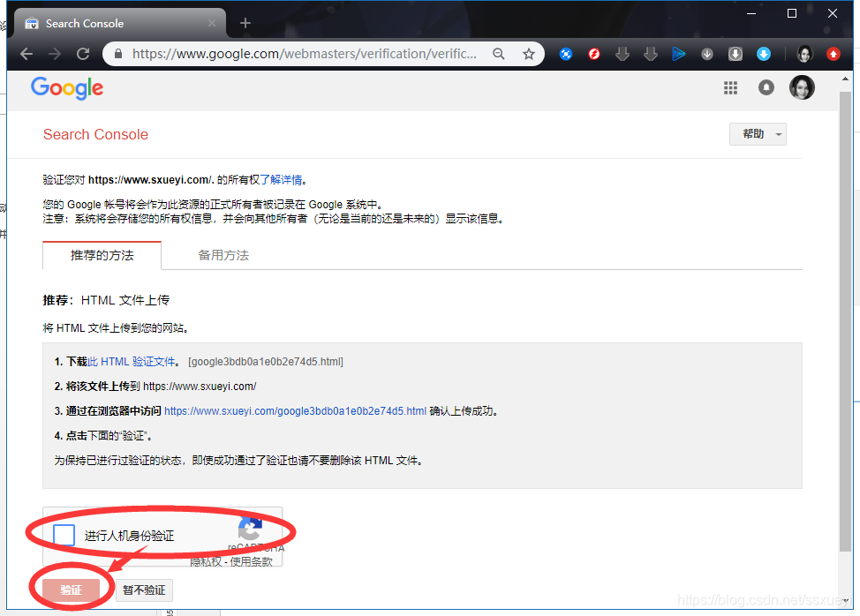This screenshot has width=860, height=616.
Task: Open Google notifications bell
Action: 766,87
